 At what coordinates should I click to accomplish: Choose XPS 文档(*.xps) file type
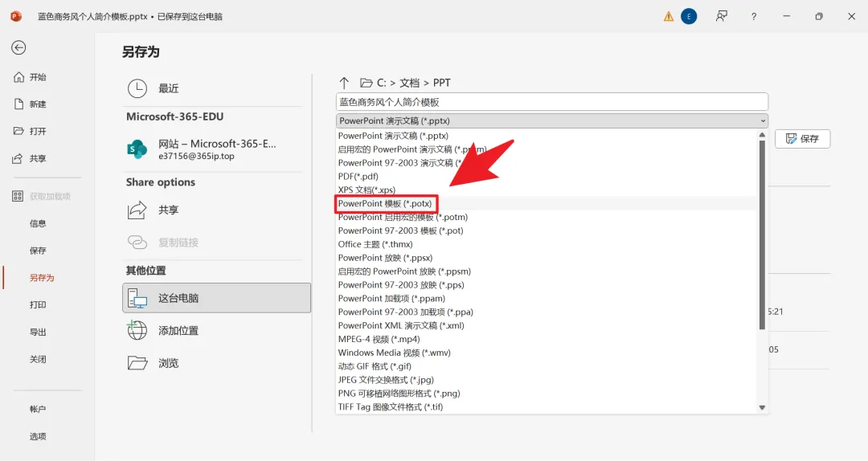[547, 190]
